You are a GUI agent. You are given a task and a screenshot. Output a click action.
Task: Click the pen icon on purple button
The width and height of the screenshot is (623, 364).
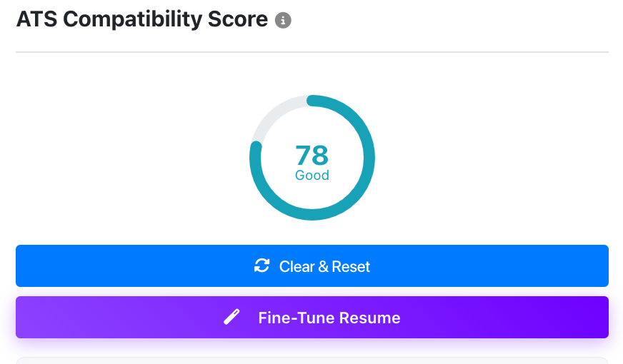click(x=232, y=318)
